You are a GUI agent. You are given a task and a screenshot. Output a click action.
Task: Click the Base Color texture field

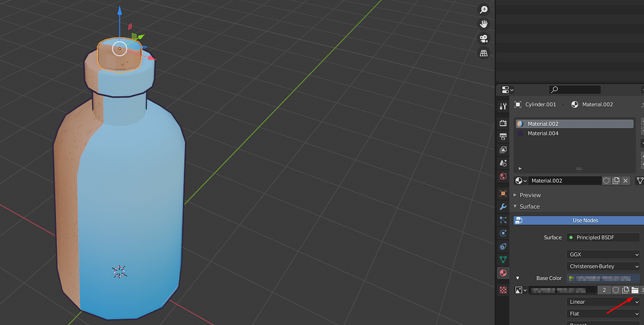coord(603,278)
